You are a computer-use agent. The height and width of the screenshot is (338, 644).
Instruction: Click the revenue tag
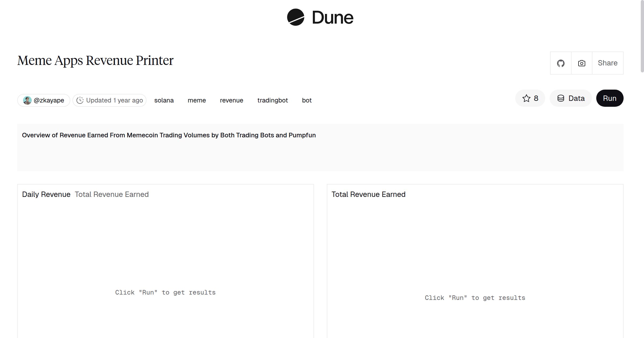231,100
